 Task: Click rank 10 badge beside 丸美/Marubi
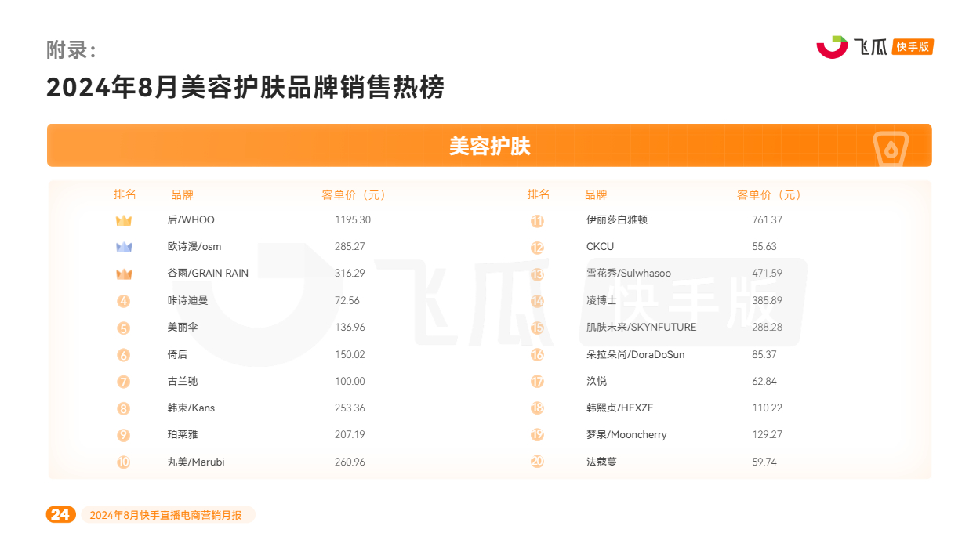(x=124, y=462)
